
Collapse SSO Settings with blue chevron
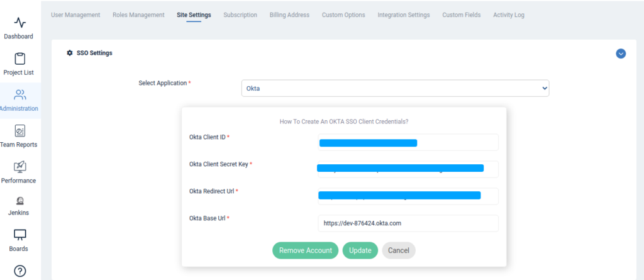621,53
